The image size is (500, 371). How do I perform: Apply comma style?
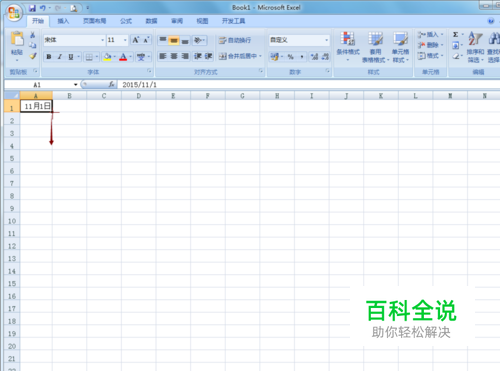coord(302,57)
